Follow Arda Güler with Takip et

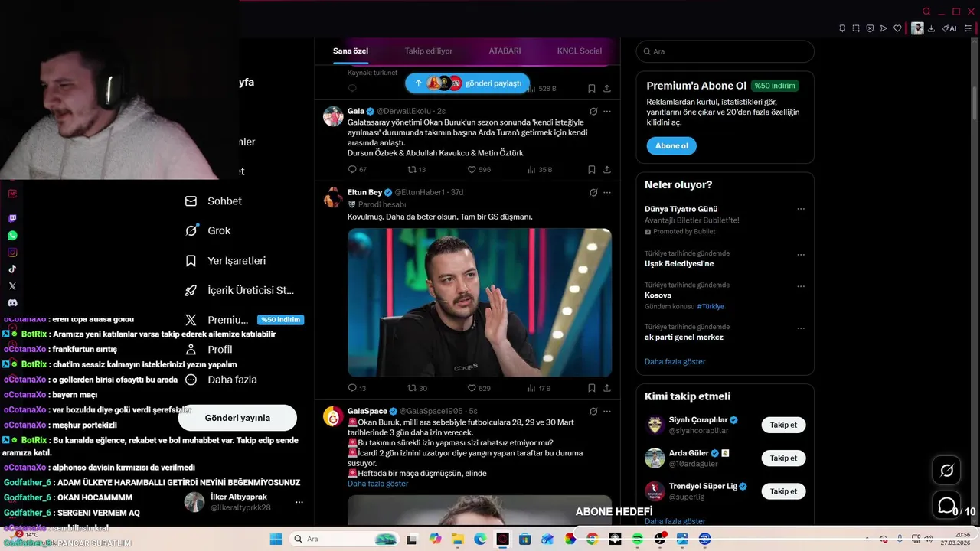point(783,458)
